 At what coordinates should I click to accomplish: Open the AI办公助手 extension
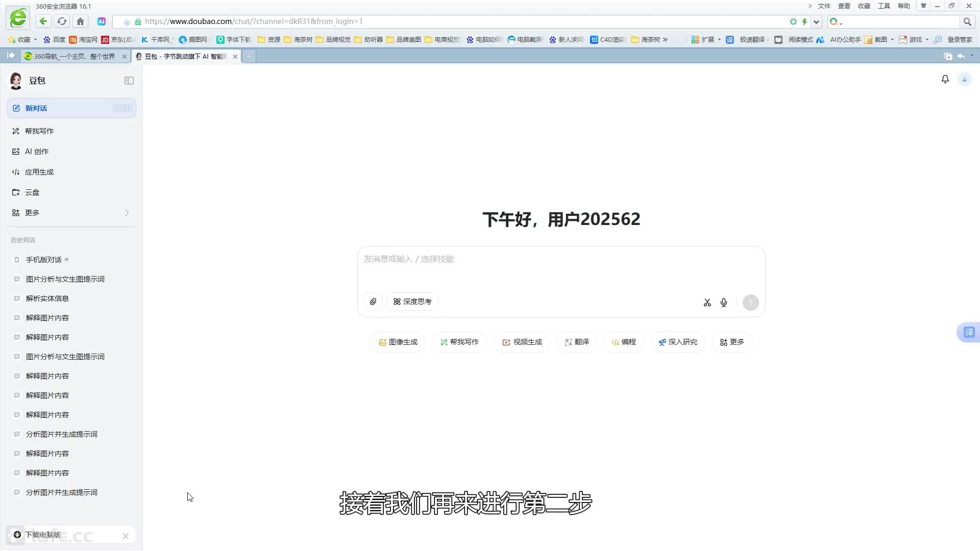838,39
